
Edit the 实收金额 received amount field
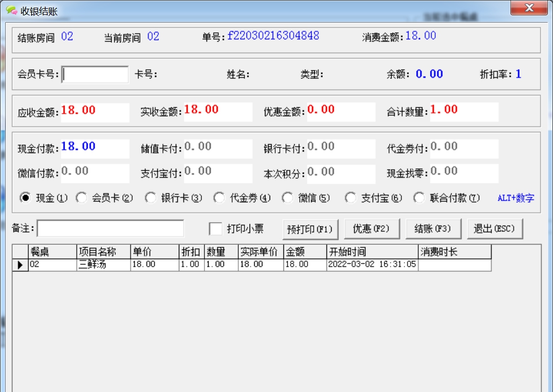click(218, 111)
